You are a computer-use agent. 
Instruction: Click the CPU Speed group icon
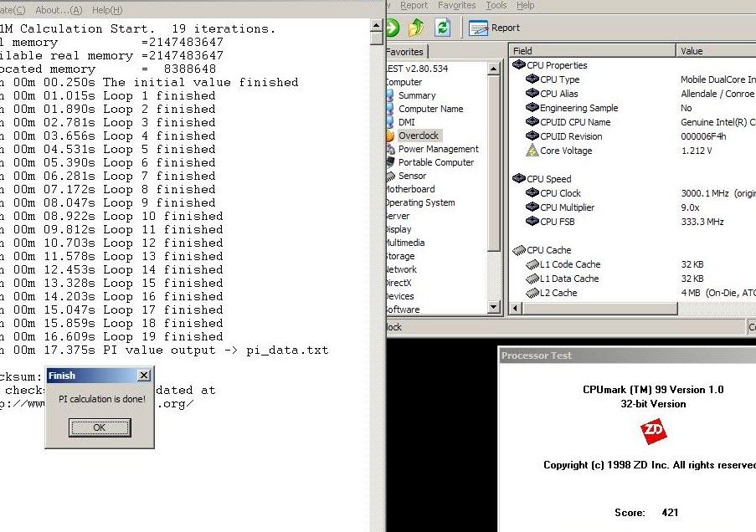pos(519,178)
